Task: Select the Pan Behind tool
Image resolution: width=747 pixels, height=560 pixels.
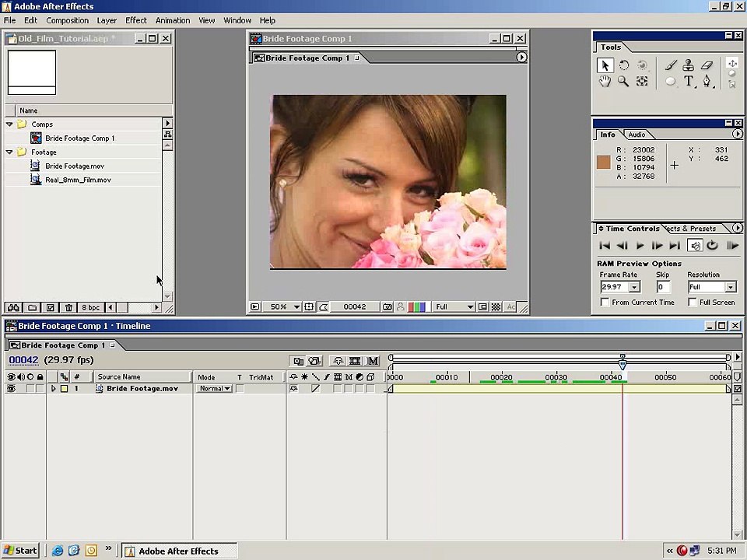Action: [x=642, y=81]
